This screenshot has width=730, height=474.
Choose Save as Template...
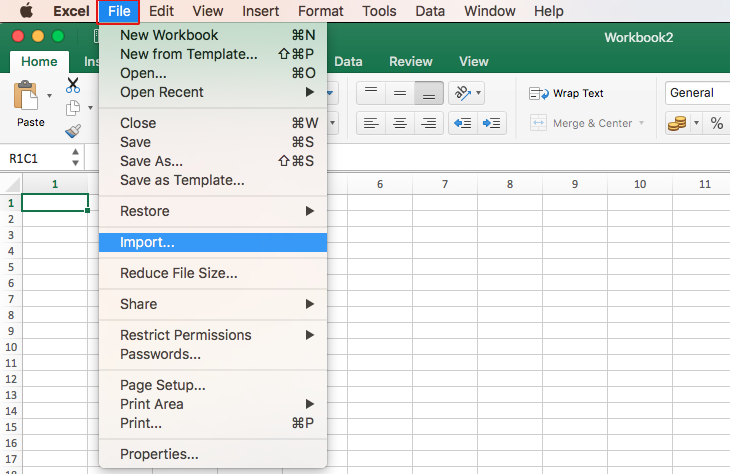coord(213,180)
